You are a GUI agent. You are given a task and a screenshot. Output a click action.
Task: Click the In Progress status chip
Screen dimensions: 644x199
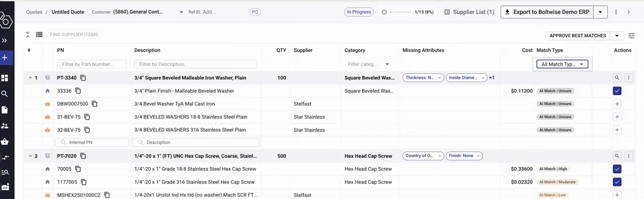point(359,12)
